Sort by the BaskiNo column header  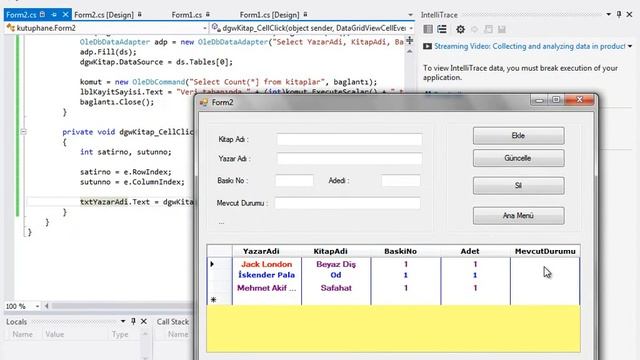pos(406,251)
